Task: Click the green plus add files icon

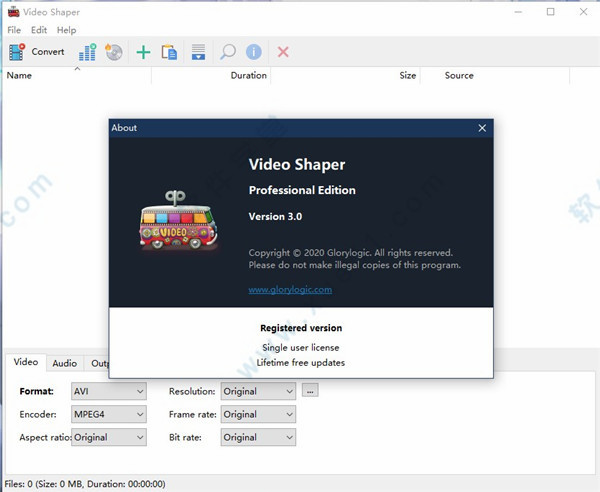Action: [143, 52]
